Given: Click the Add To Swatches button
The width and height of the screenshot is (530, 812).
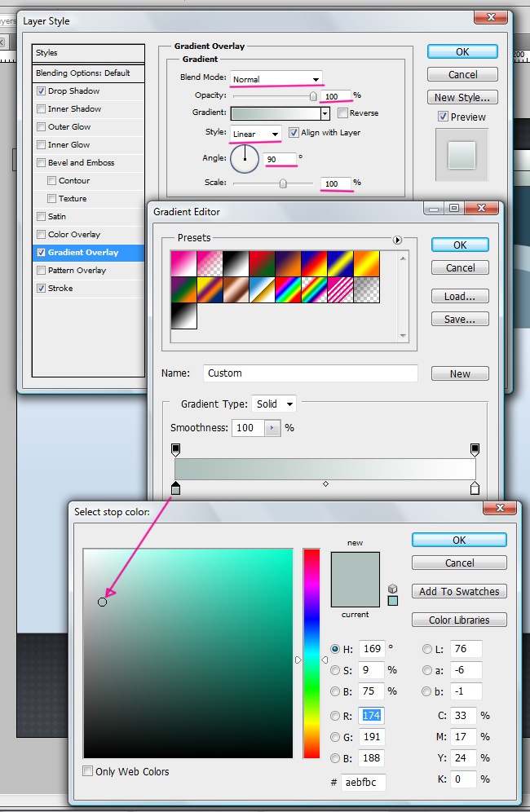Looking at the screenshot, I should tap(459, 592).
